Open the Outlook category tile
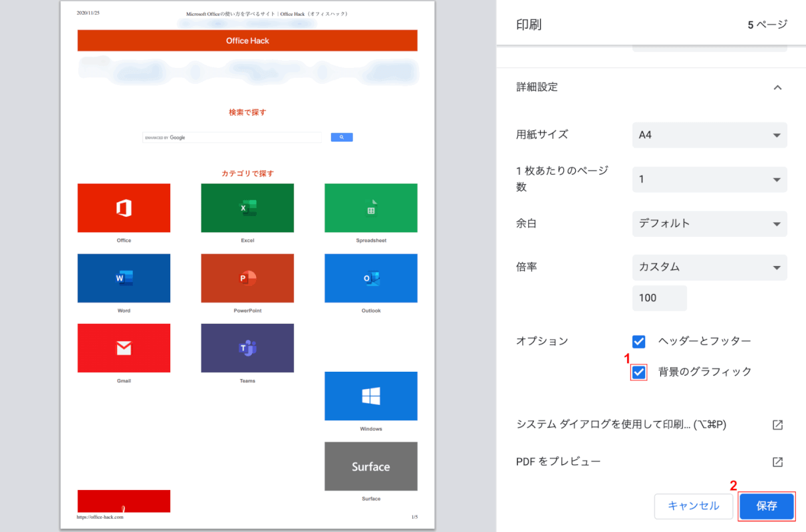This screenshot has height=532, width=806. [x=370, y=278]
